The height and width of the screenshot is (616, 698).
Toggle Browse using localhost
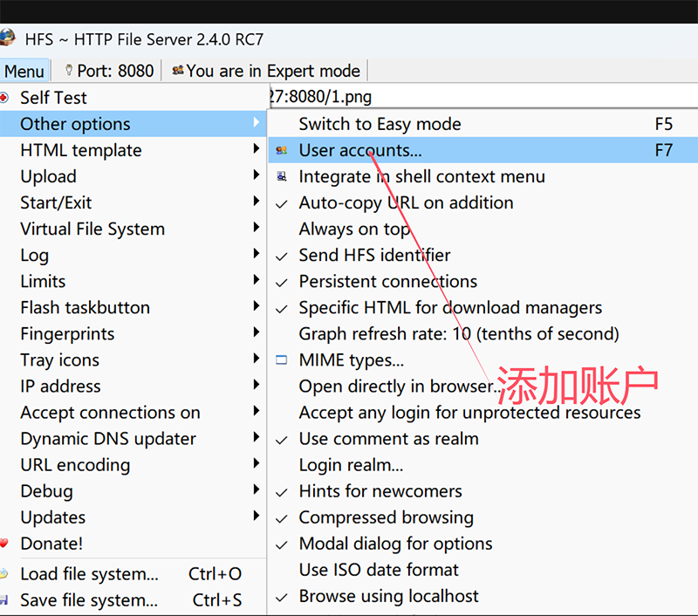[483, 597]
